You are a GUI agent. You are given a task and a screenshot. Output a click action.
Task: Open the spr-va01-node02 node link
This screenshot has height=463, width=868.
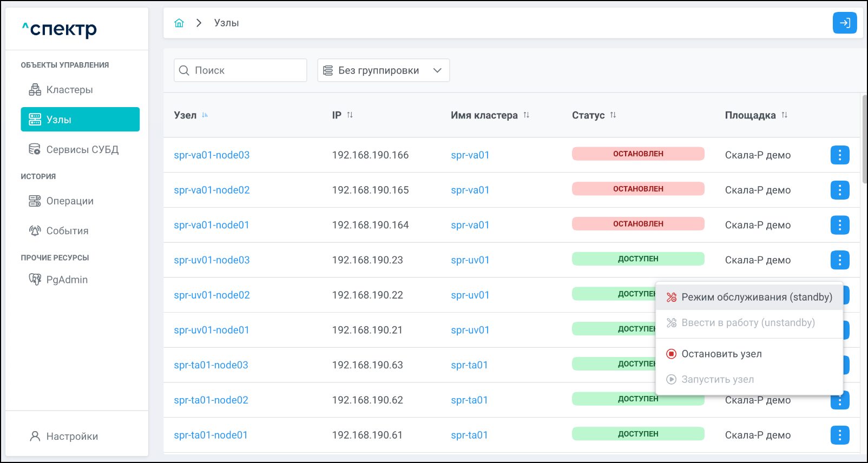(x=212, y=190)
